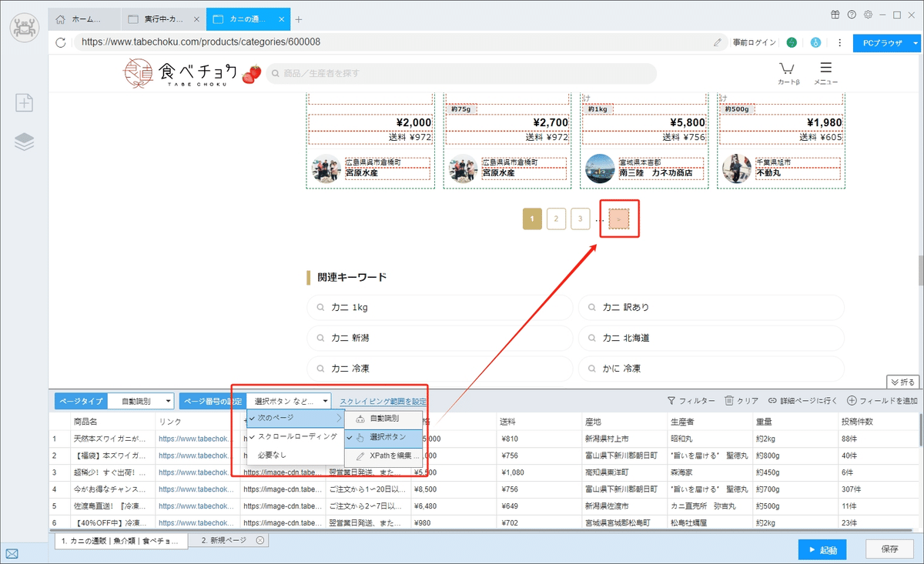Click related keyword カニ 北海道
Viewport: 924px width, 564px height.
coord(711,338)
